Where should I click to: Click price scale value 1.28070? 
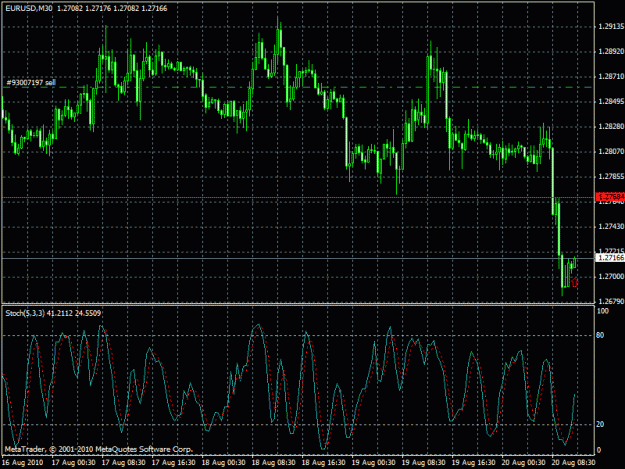[611, 151]
